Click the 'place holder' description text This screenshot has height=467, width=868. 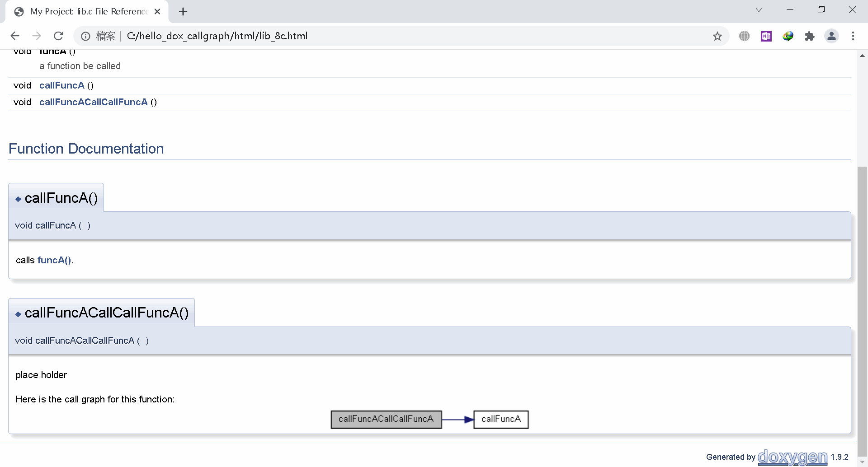point(41,375)
